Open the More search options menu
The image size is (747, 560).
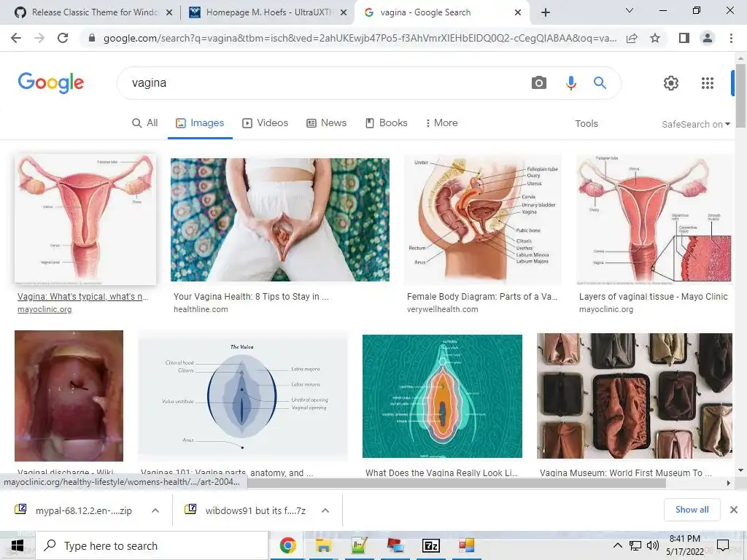coord(441,122)
